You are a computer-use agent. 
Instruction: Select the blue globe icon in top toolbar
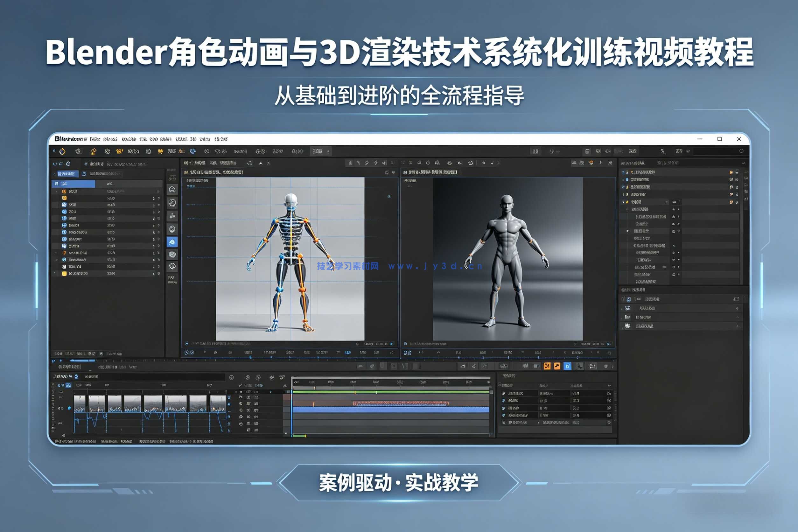point(193,151)
